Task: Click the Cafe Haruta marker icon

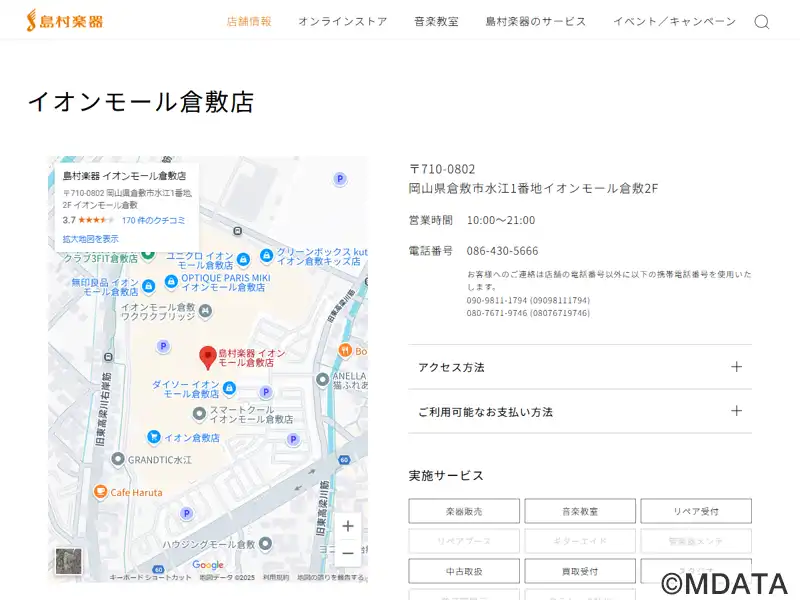Action: [x=101, y=491]
